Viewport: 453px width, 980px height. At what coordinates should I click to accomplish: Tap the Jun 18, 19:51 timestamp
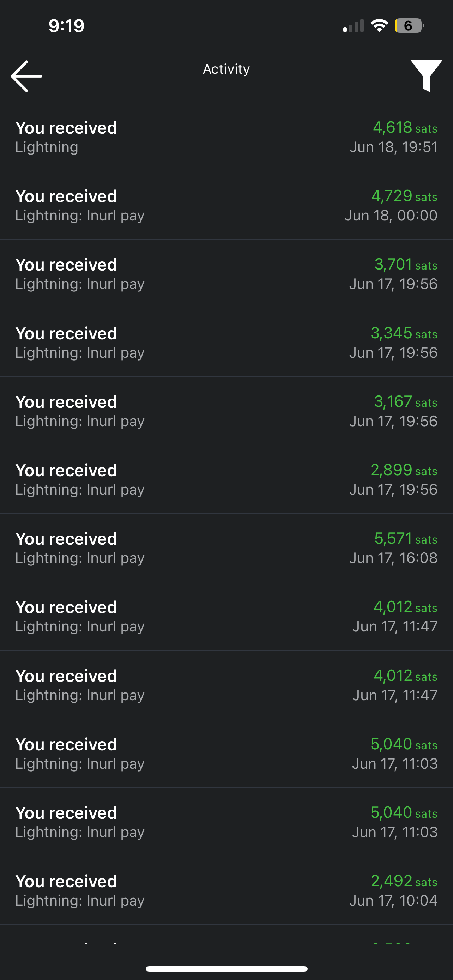pos(393,147)
